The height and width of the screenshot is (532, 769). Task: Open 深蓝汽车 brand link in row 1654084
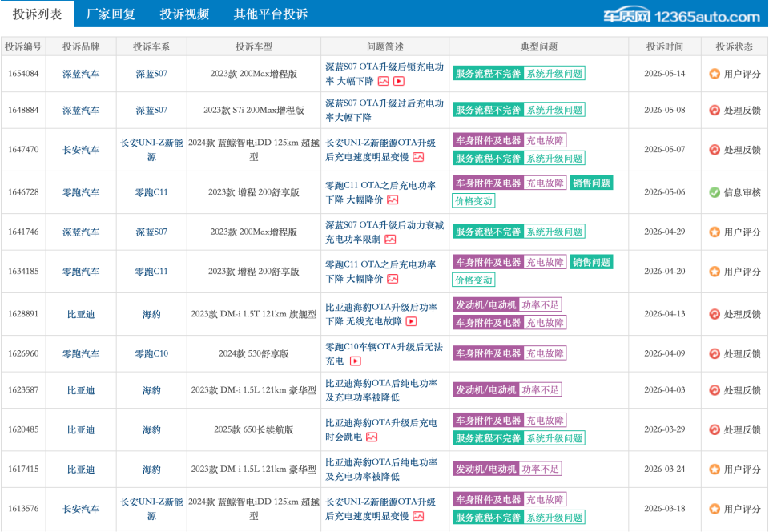click(x=81, y=74)
